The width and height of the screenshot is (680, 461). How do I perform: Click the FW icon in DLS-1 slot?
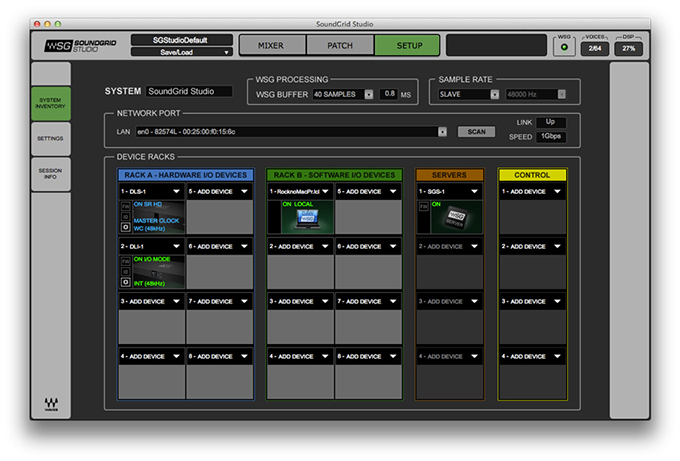tap(125, 206)
